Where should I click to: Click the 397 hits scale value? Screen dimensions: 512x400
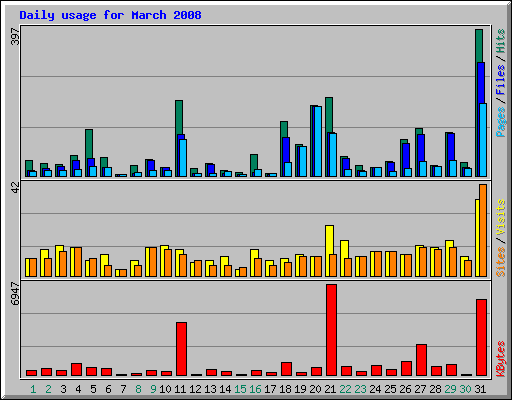15,36
